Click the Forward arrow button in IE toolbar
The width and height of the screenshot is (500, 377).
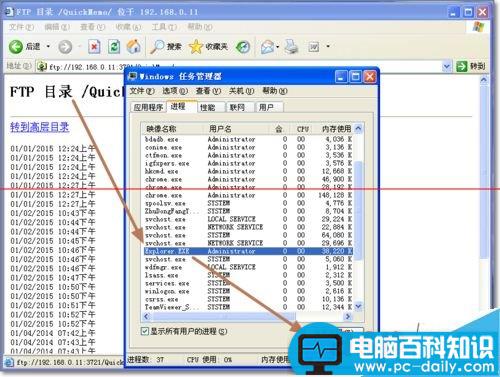coord(65,47)
